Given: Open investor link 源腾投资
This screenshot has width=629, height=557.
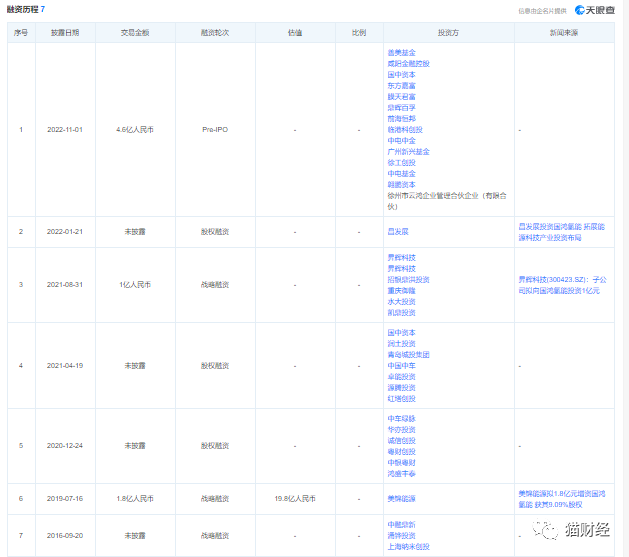Looking at the screenshot, I should coord(401,387).
